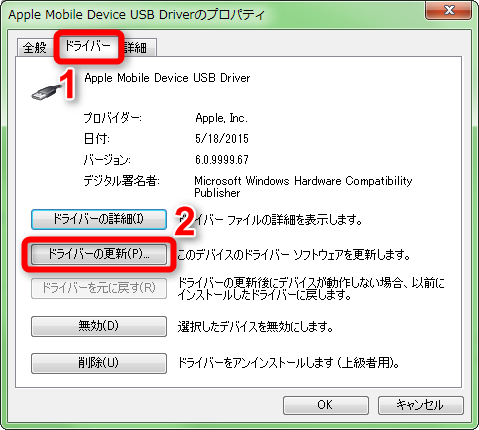The height and width of the screenshot is (430, 479).
Task: Click the キャンセル button
Action: point(421,405)
